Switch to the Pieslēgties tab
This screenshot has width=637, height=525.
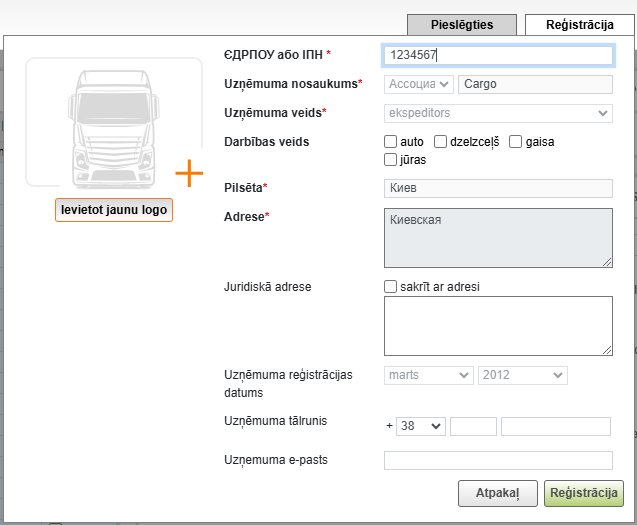pos(463,25)
